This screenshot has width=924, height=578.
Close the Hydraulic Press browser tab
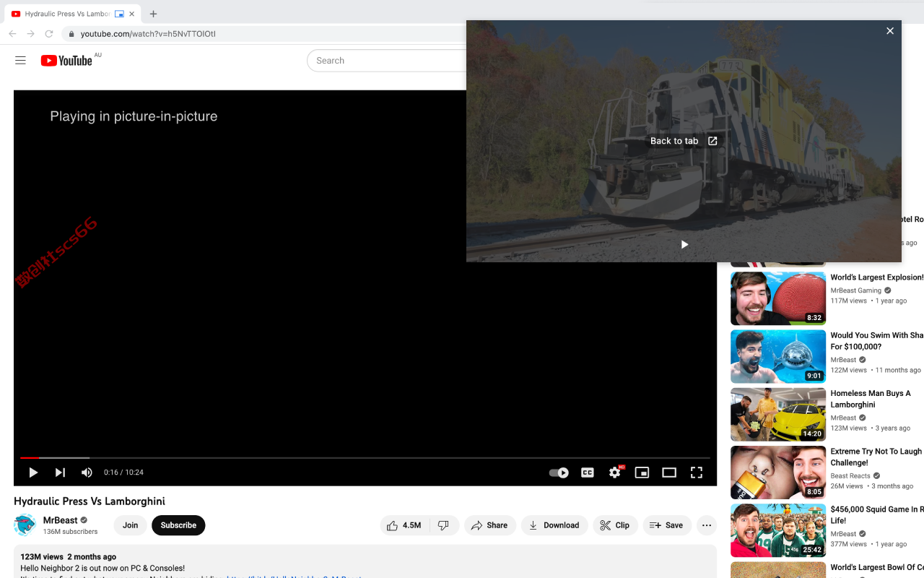point(131,14)
